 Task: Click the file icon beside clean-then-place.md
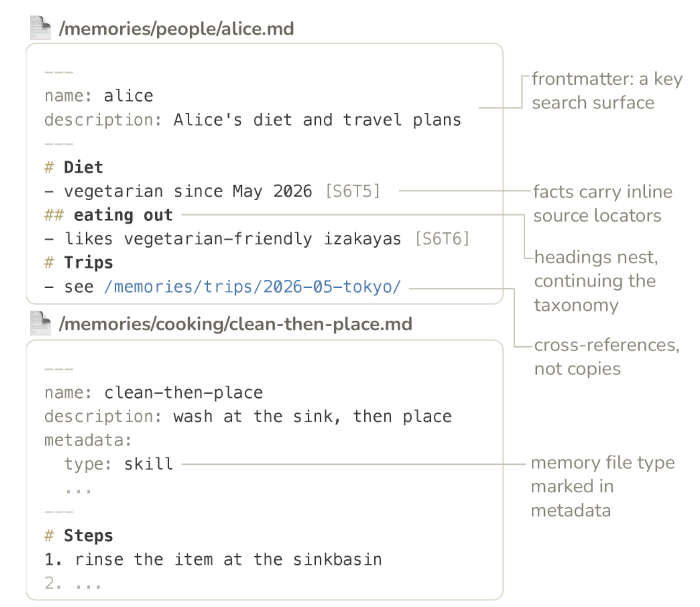click(40, 323)
